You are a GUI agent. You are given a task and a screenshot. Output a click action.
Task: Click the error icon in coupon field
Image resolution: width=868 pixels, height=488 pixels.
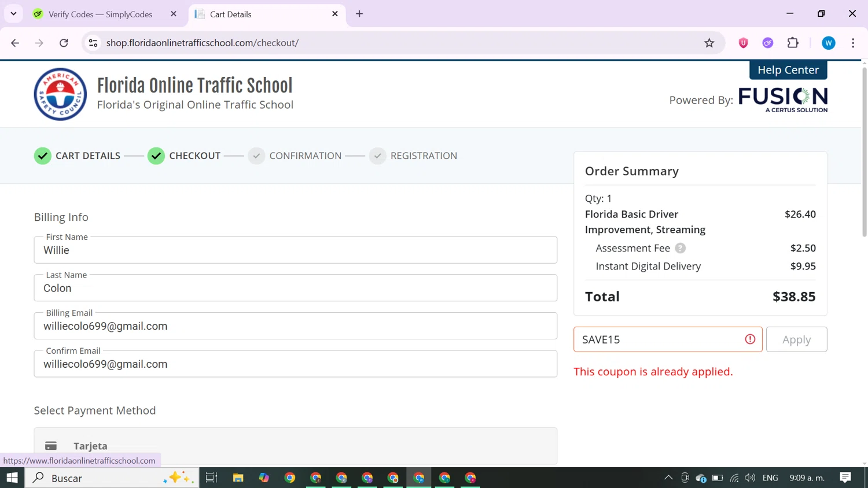[x=750, y=339]
